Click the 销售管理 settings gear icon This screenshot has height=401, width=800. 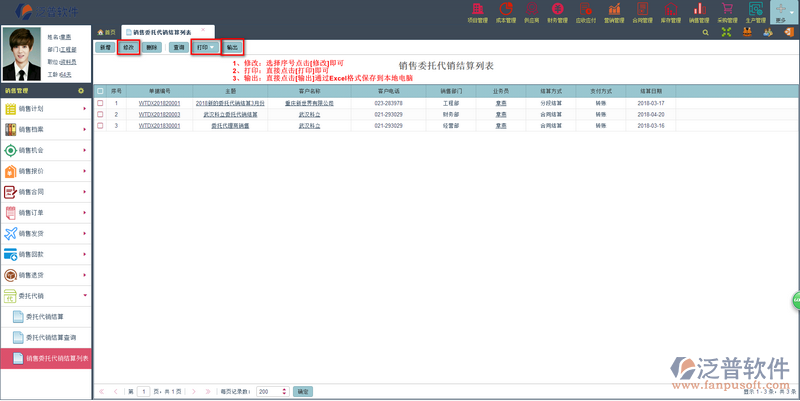pyautogui.click(x=81, y=90)
